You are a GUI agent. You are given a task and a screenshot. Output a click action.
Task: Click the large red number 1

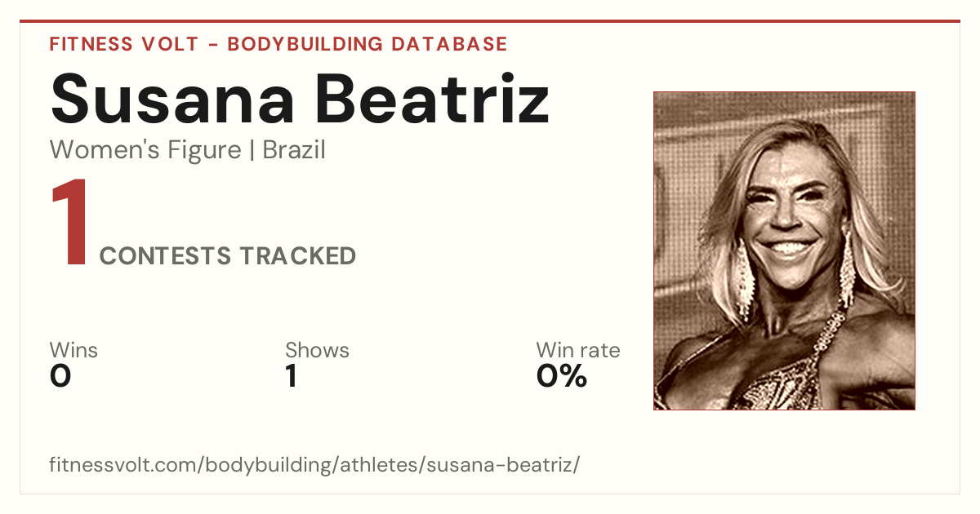pyautogui.click(x=69, y=224)
